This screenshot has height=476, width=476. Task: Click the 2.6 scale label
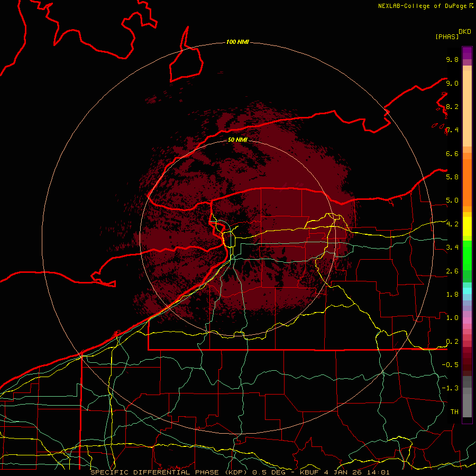tap(452, 271)
